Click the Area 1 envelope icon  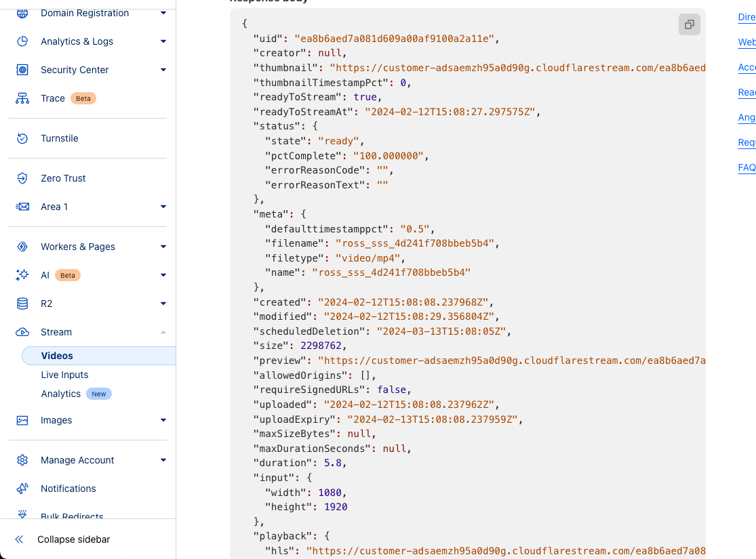[22, 207]
